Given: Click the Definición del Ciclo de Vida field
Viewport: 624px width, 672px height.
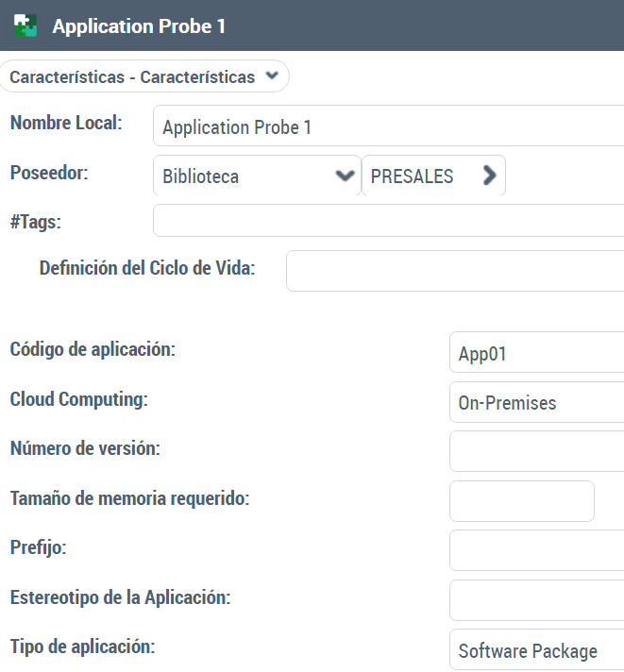Looking at the screenshot, I should tap(455, 271).
